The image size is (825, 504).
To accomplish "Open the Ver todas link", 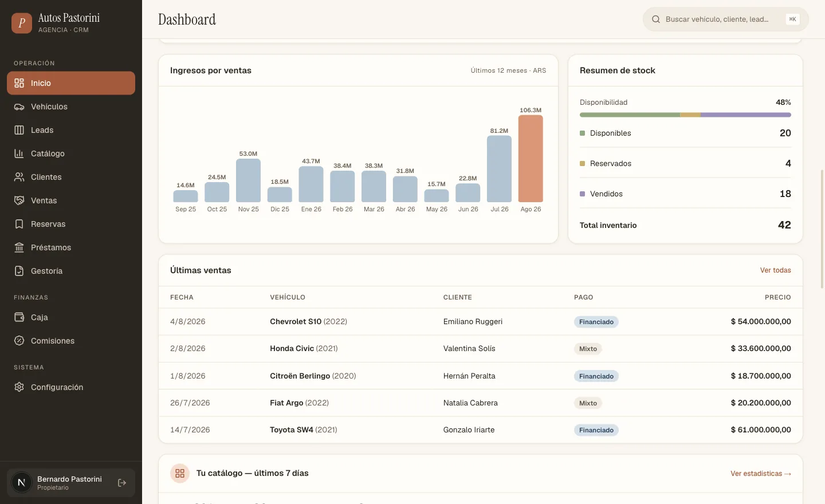I will coord(775,270).
